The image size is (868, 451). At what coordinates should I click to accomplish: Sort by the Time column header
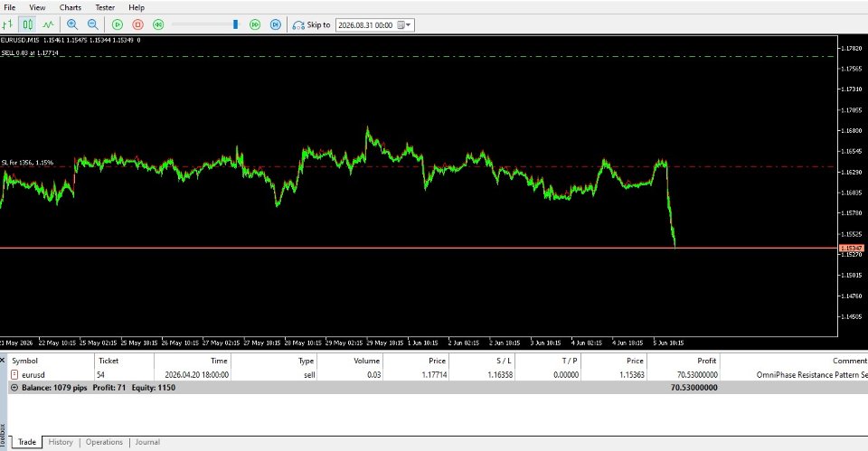click(x=192, y=361)
